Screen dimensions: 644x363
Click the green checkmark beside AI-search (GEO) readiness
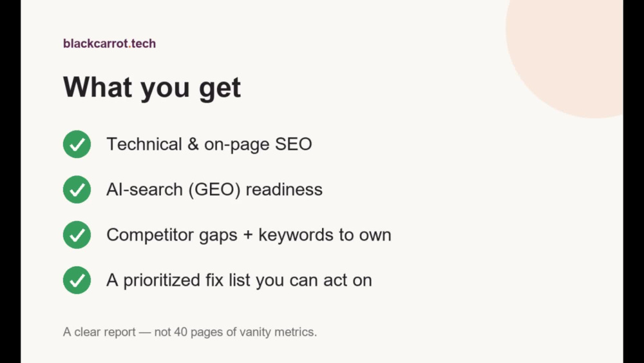tap(77, 190)
